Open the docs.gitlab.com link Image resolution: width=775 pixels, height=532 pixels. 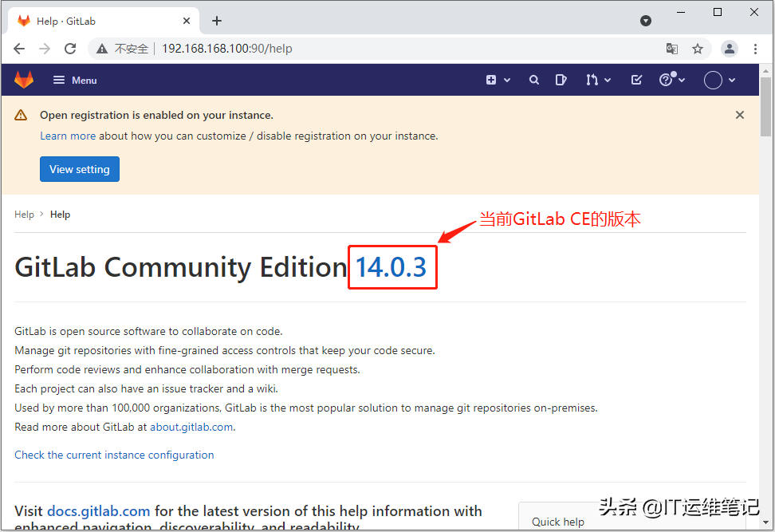(x=98, y=510)
